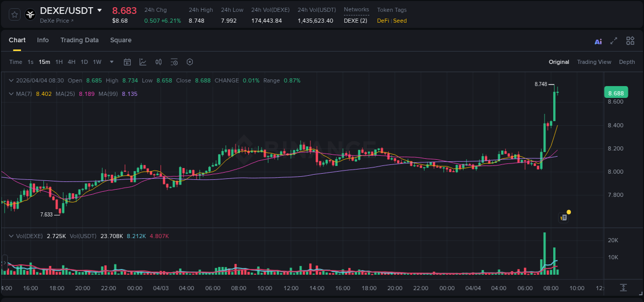The image size is (644, 302).
Task: Click the candlestick display icon
Action: click(158, 62)
